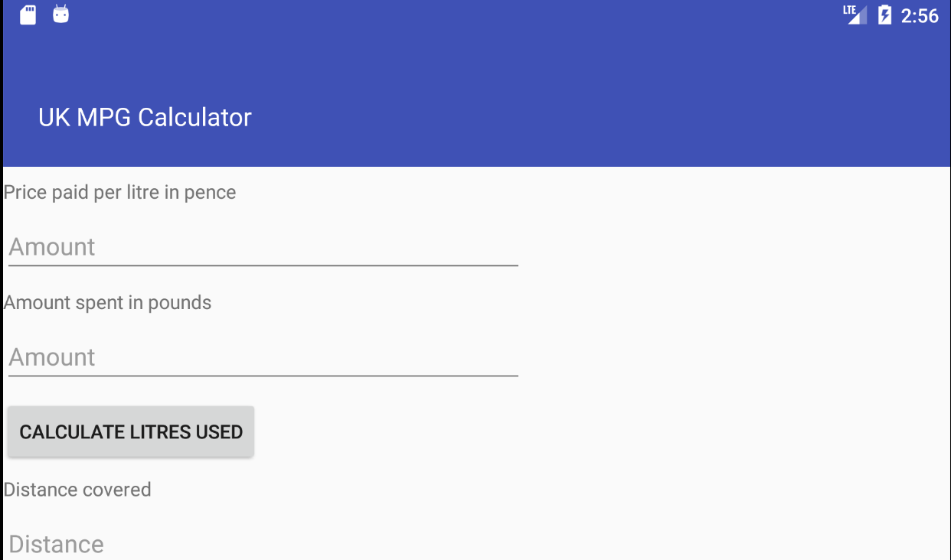Viewport: 951px width, 560px height.
Task: Tap the signal strength triangle icon
Action: click(x=858, y=16)
